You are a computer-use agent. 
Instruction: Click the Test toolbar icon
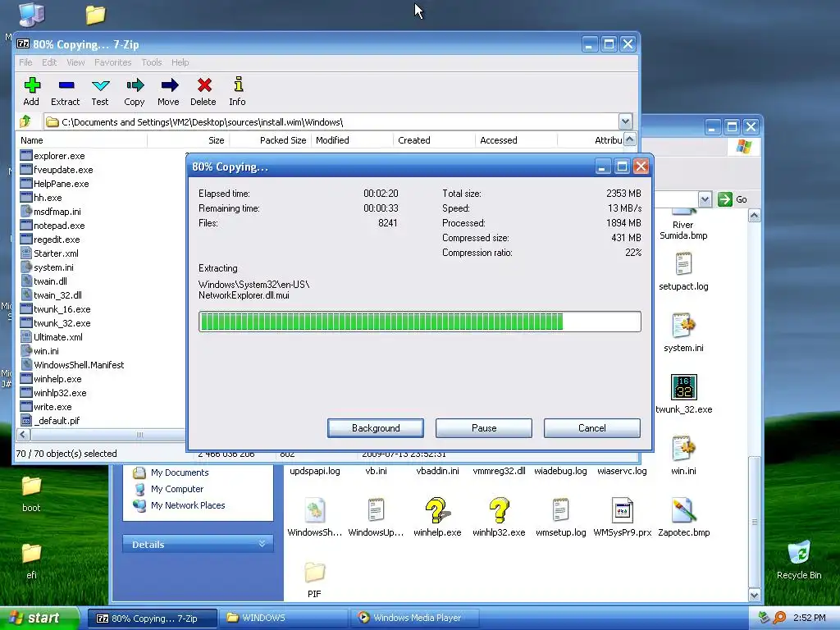(100, 92)
